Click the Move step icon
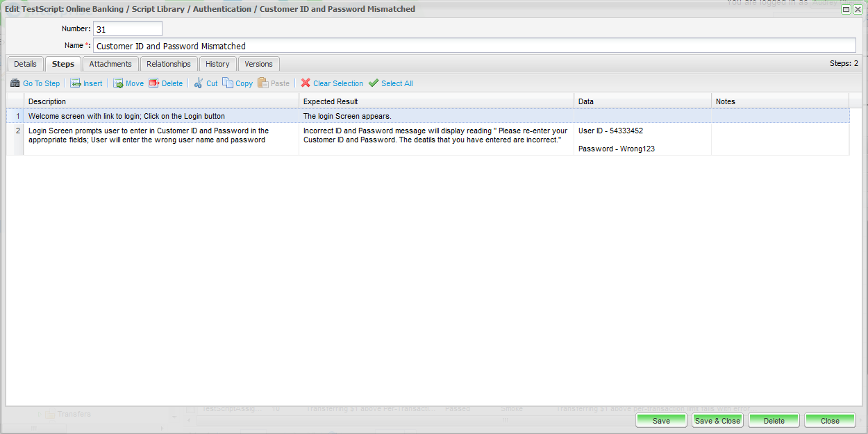 click(x=119, y=83)
